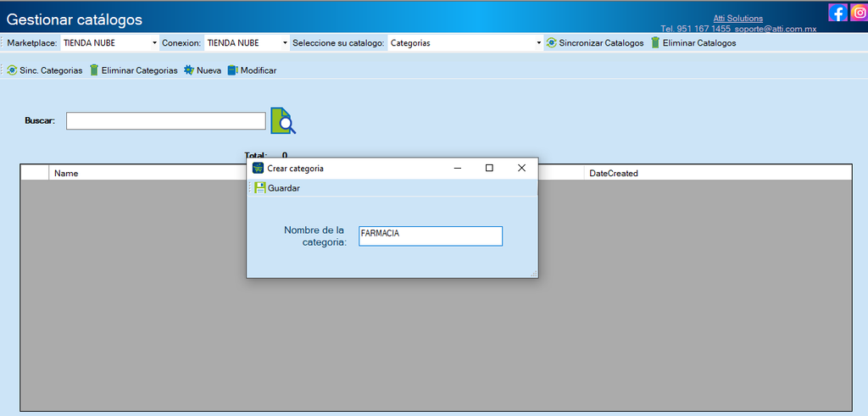868x416 pixels.
Task: Close the Crear categoria dialog
Action: pyautogui.click(x=521, y=168)
